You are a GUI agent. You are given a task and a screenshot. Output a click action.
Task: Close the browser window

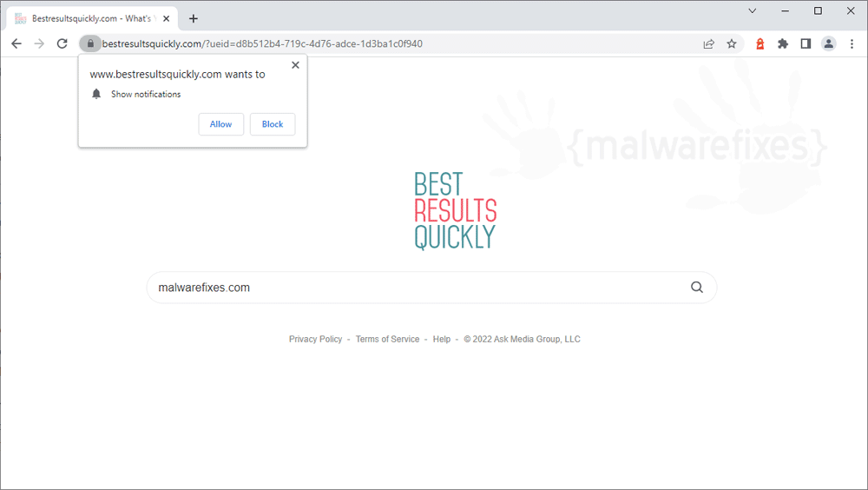pos(851,10)
